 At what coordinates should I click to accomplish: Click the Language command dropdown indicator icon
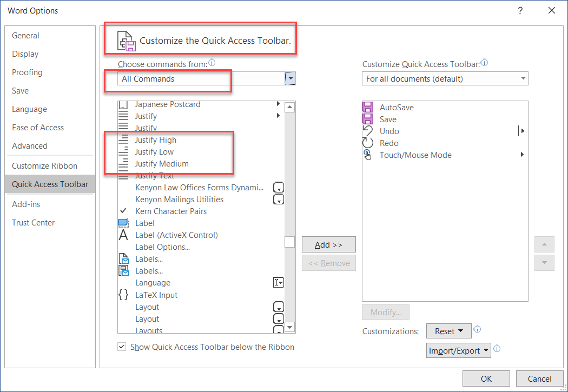[278, 283]
